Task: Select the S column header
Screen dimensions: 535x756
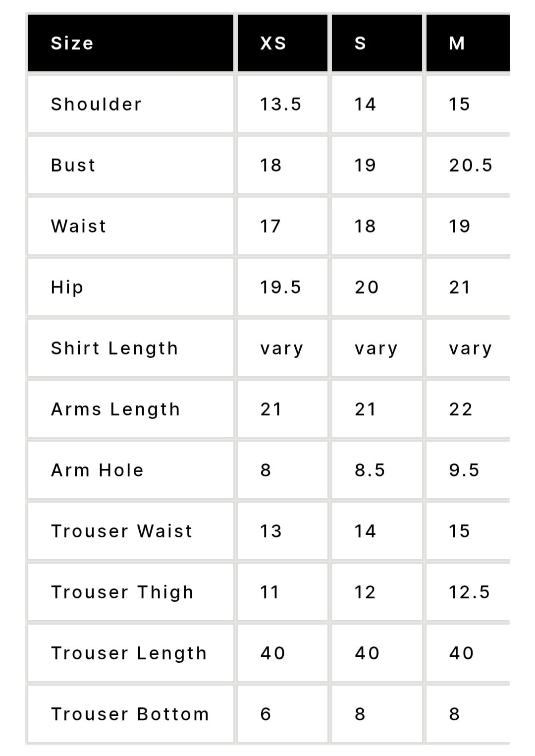Action: tap(376, 43)
